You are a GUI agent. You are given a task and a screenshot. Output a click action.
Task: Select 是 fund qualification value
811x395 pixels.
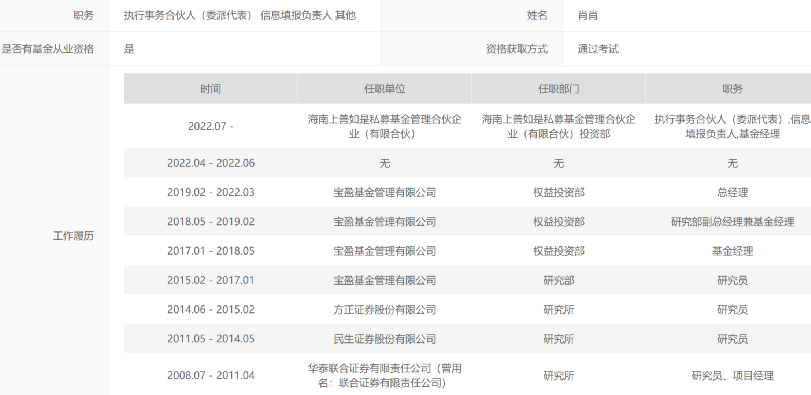(129, 49)
